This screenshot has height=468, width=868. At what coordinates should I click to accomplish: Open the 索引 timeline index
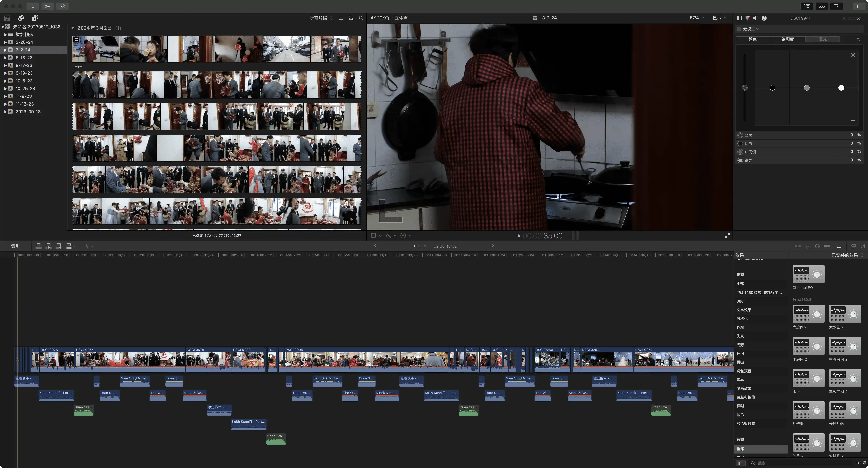coord(15,246)
